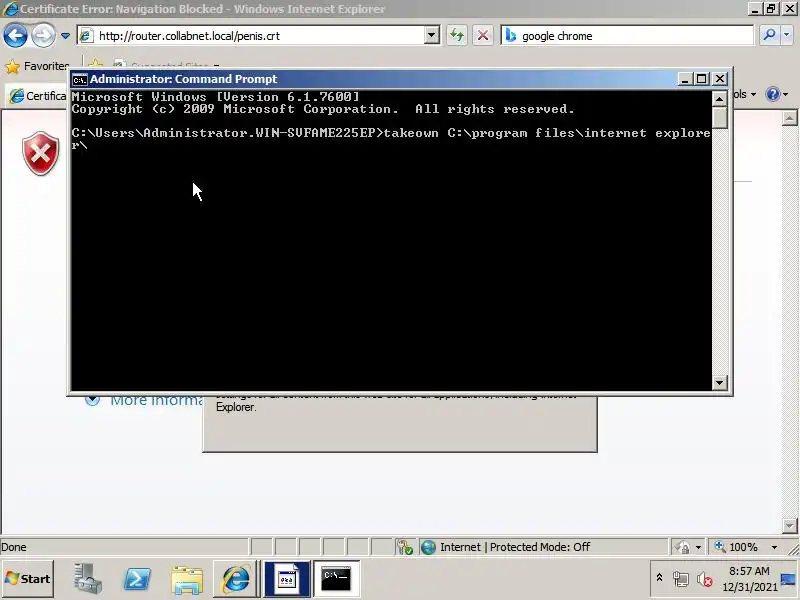Screen dimensions: 800x600
Task: Click Command Prompt scrollbar thumb
Action: click(x=719, y=117)
